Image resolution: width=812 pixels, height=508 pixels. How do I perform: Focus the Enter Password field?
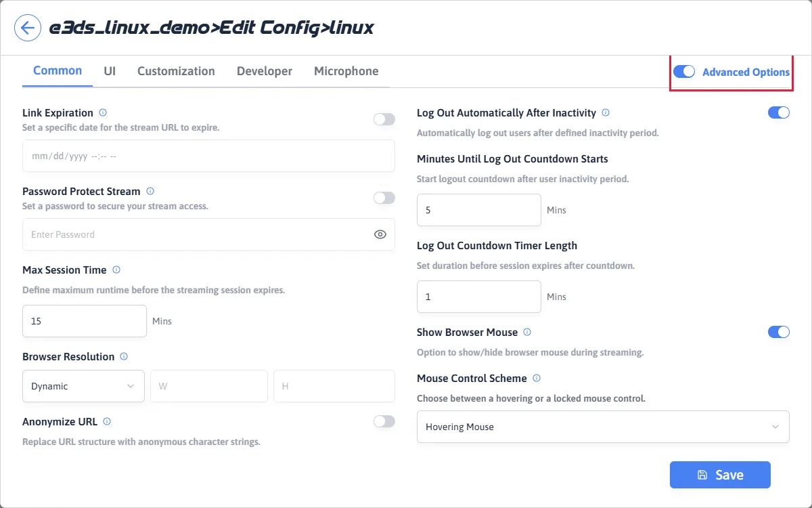(x=208, y=234)
